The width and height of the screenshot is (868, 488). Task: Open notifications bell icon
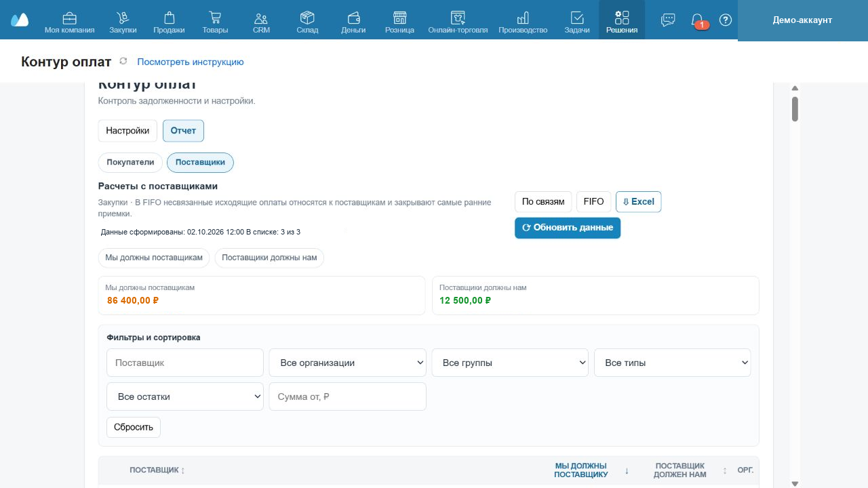[x=697, y=20]
